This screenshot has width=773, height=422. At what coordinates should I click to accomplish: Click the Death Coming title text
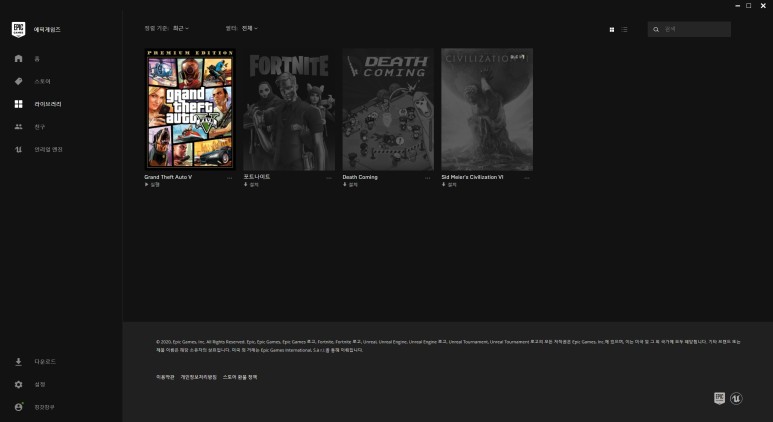click(x=360, y=177)
